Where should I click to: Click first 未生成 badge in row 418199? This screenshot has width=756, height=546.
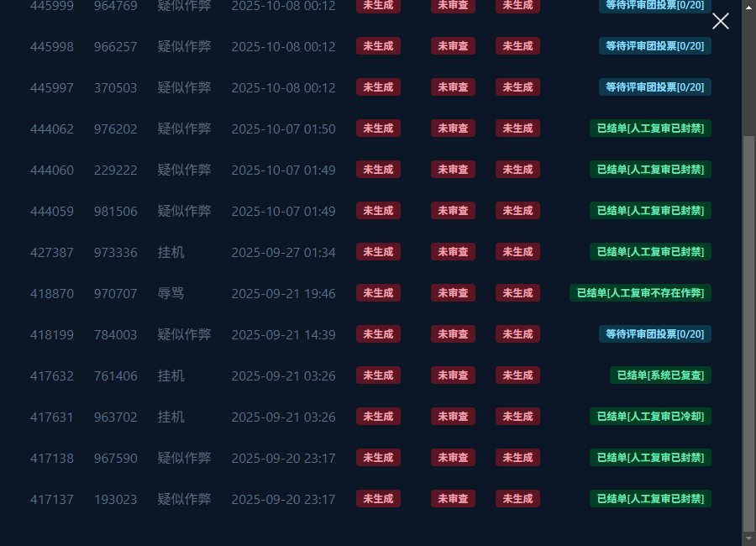pyautogui.click(x=378, y=334)
